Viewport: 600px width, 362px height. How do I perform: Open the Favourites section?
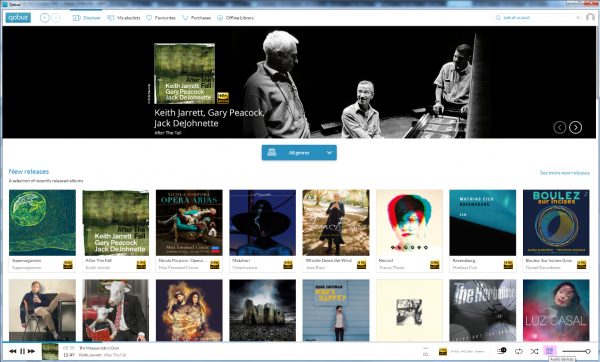coord(161,18)
